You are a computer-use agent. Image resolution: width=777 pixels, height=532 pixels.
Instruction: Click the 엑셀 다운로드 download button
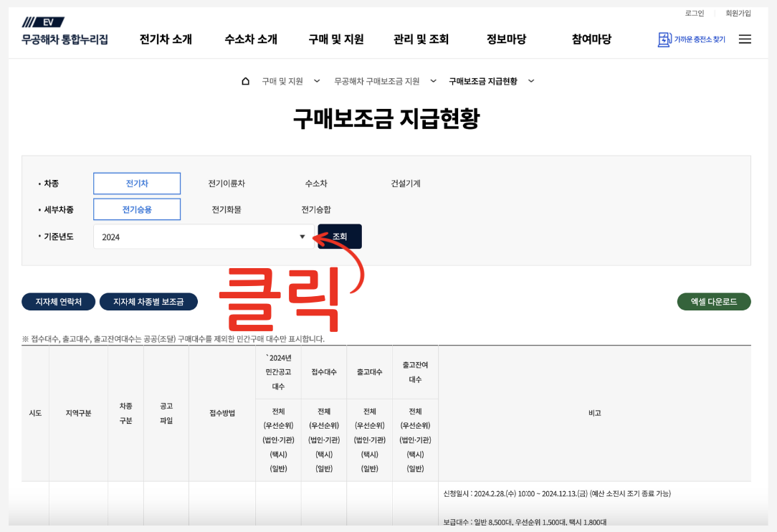713,301
